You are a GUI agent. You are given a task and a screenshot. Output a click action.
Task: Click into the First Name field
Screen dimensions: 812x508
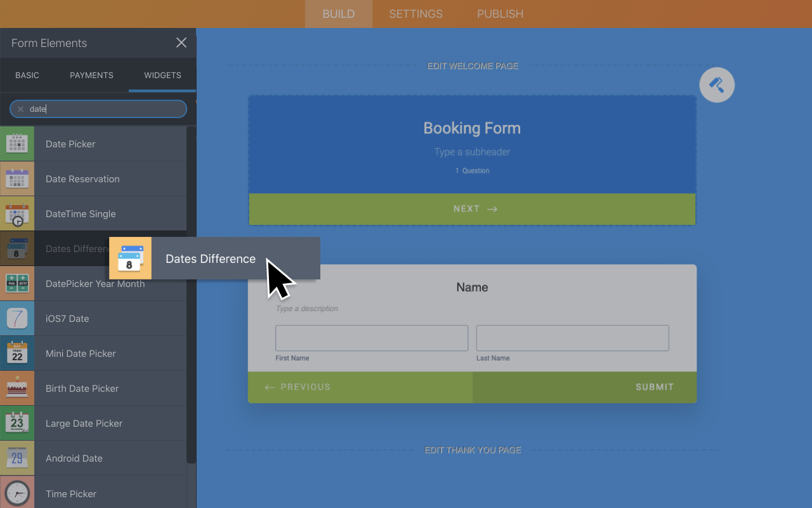pos(372,338)
